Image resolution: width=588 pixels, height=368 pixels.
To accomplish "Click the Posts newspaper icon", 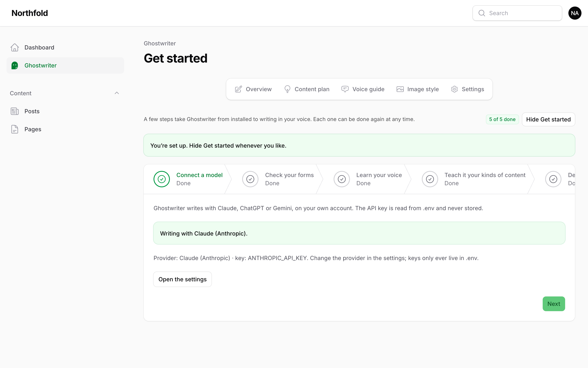I will [14, 111].
